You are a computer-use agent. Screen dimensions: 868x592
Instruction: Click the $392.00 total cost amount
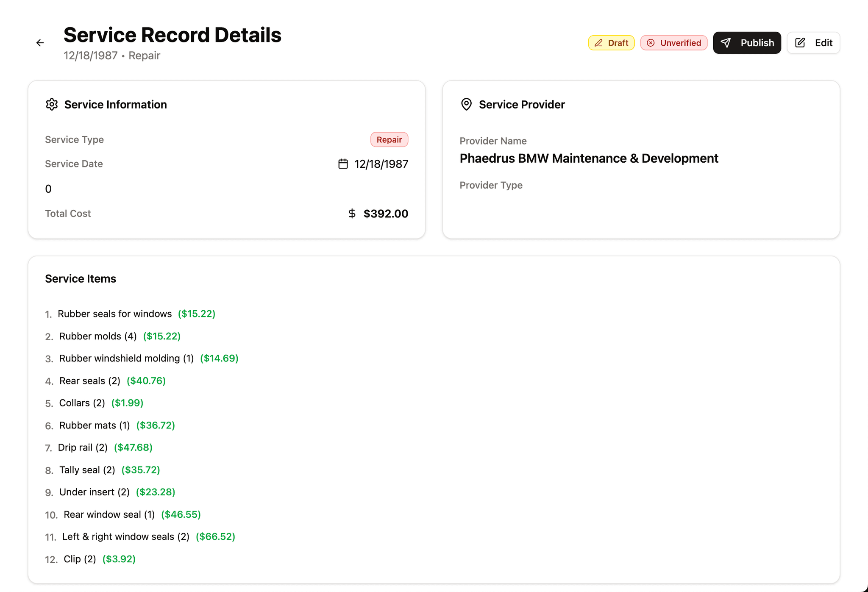click(386, 214)
